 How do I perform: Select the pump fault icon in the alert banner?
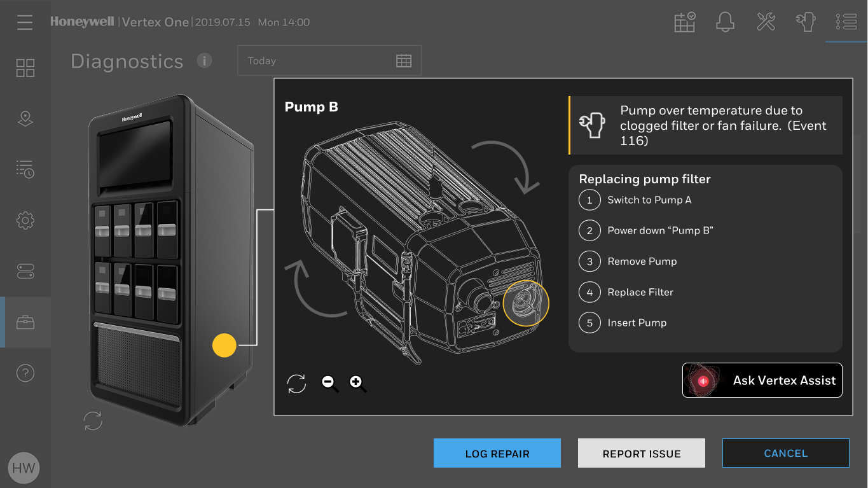[592, 125]
